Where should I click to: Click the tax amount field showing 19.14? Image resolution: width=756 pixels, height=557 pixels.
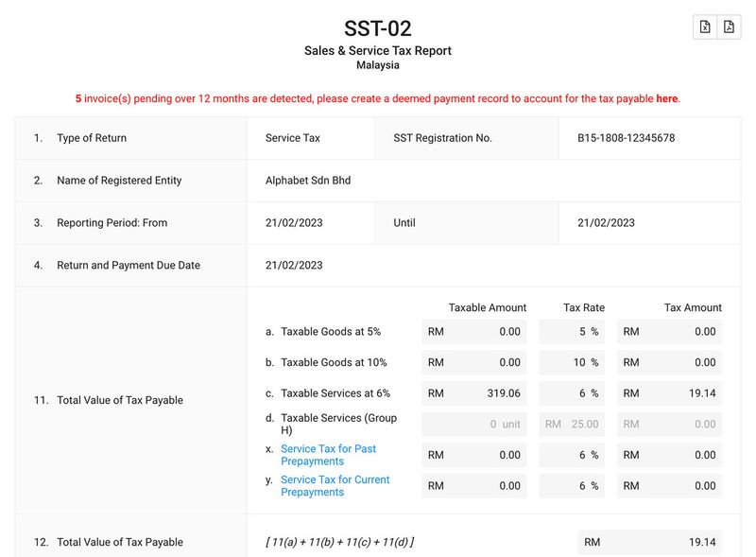click(669, 392)
